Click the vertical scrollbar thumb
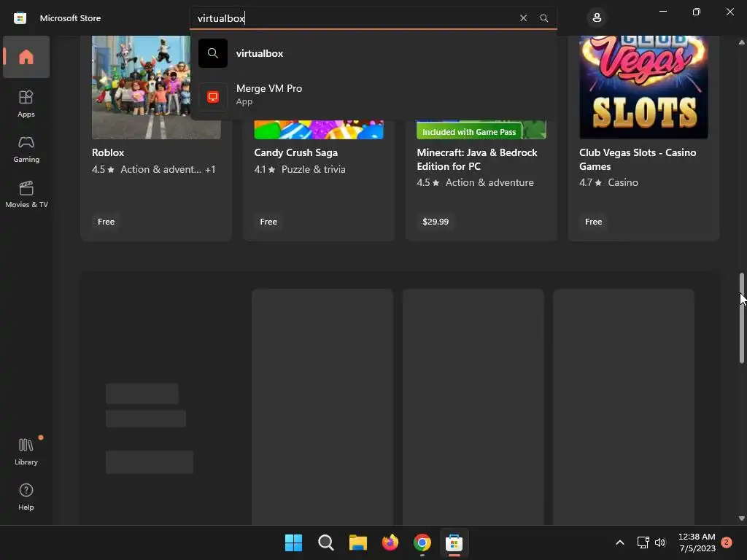747x560 pixels. pyautogui.click(x=742, y=318)
